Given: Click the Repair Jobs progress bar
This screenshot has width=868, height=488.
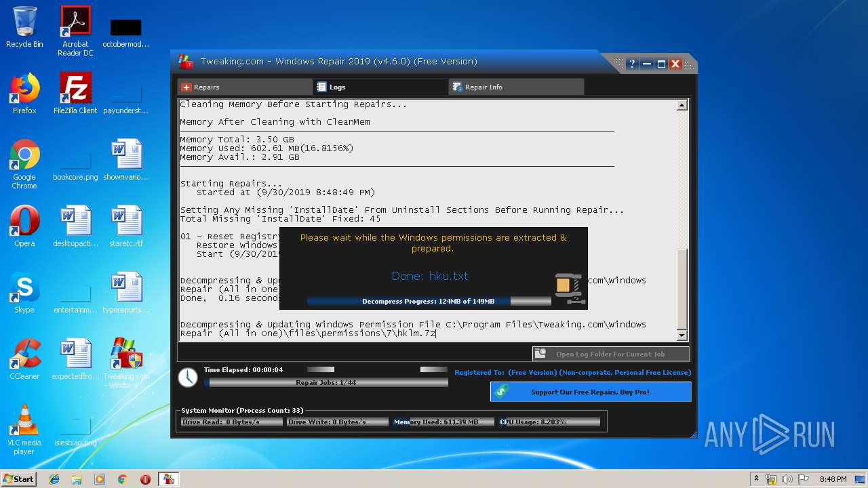Looking at the screenshot, I should [326, 383].
